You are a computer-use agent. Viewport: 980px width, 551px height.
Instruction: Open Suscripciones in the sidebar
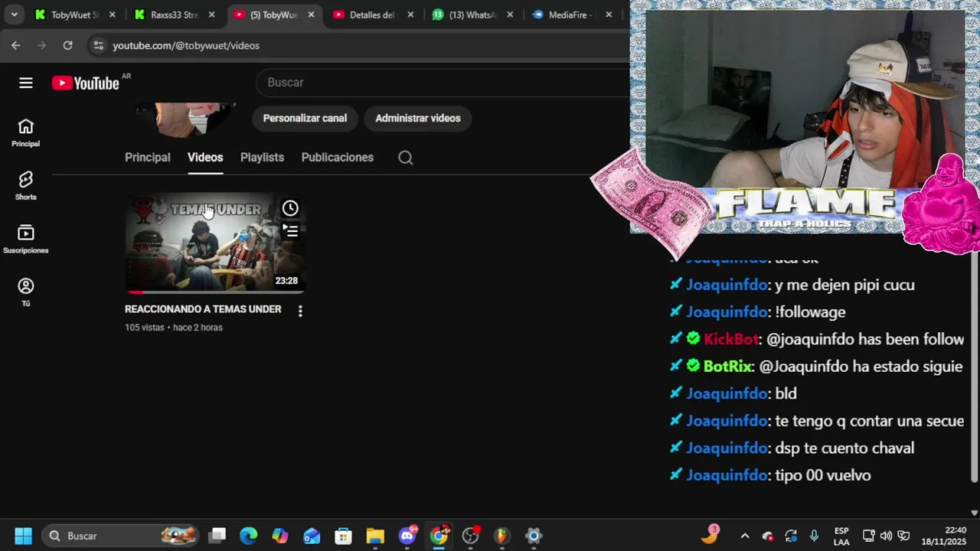(x=25, y=240)
